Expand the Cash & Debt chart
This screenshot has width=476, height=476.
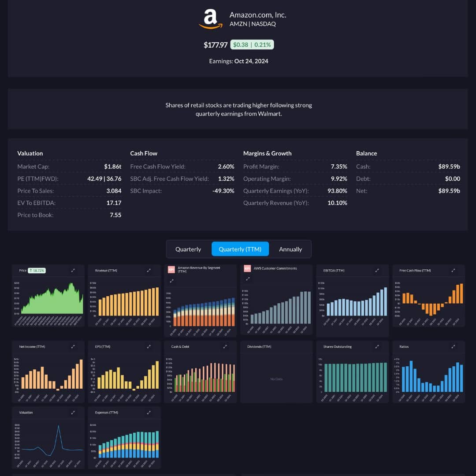click(x=225, y=346)
